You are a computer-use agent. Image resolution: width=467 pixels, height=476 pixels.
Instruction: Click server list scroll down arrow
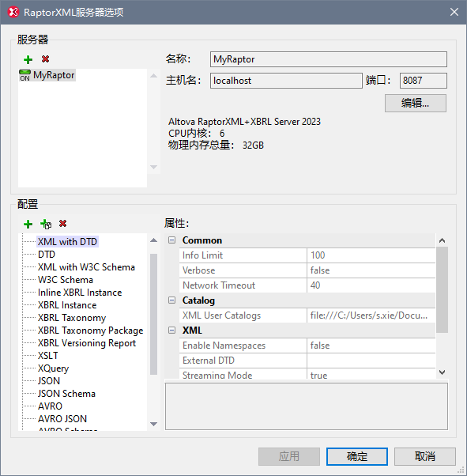coord(154,167)
